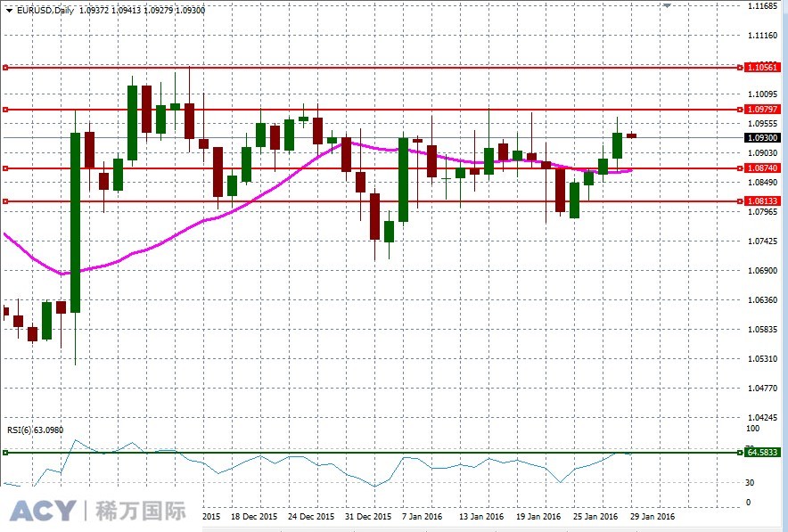Viewport: 788px width, 532px height.
Task: Select the red 1.09797 price label
Action: pyautogui.click(x=762, y=109)
